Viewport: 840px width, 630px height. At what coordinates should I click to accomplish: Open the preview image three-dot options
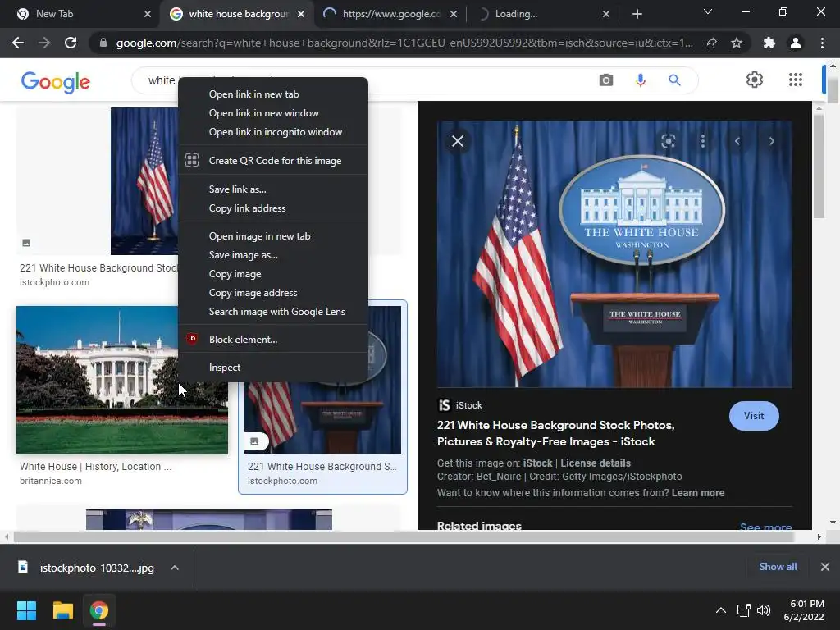(x=703, y=141)
